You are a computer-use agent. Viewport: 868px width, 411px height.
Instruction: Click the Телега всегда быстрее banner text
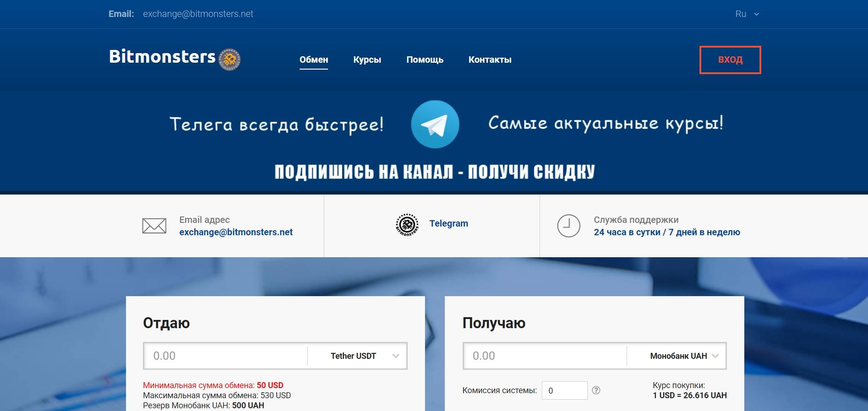(x=276, y=124)
